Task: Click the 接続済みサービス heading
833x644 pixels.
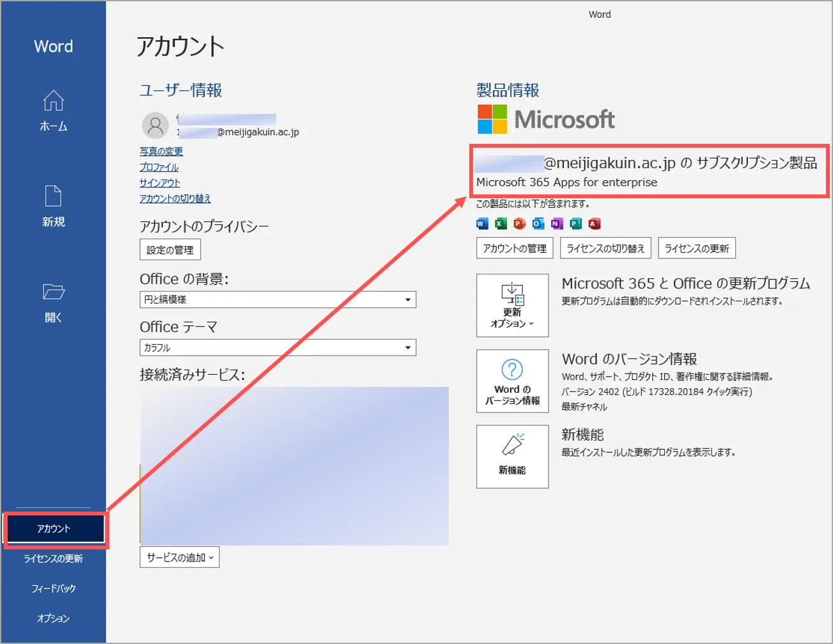Action: coord(192,375)
